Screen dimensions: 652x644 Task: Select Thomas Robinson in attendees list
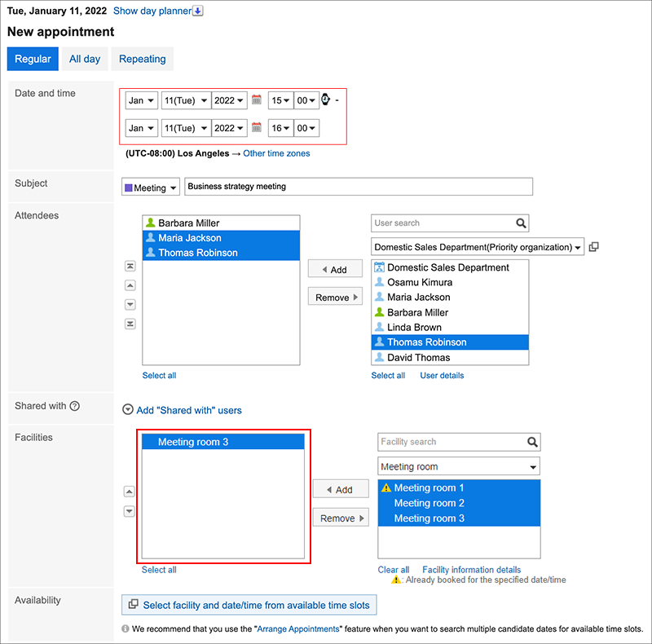coord(221,253)
